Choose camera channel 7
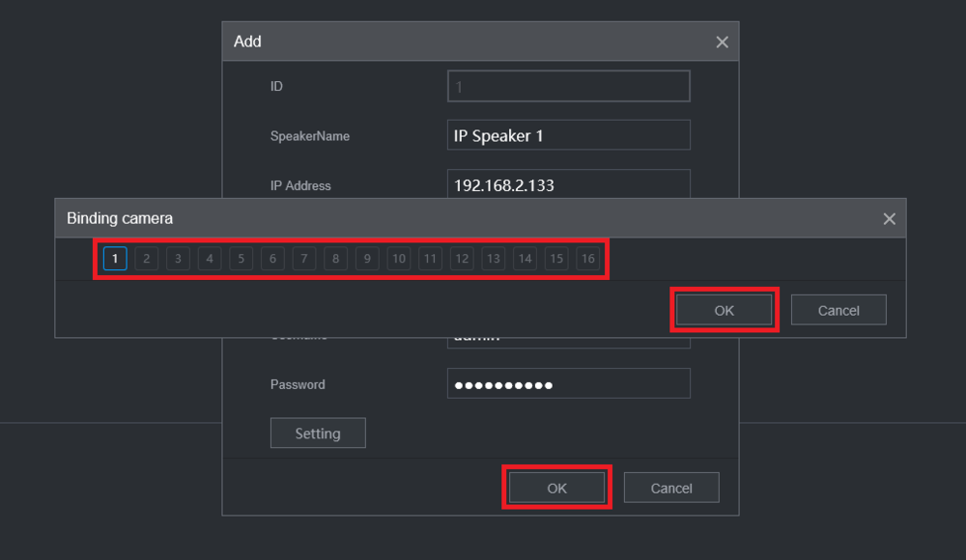 click(x=303, y=258)
